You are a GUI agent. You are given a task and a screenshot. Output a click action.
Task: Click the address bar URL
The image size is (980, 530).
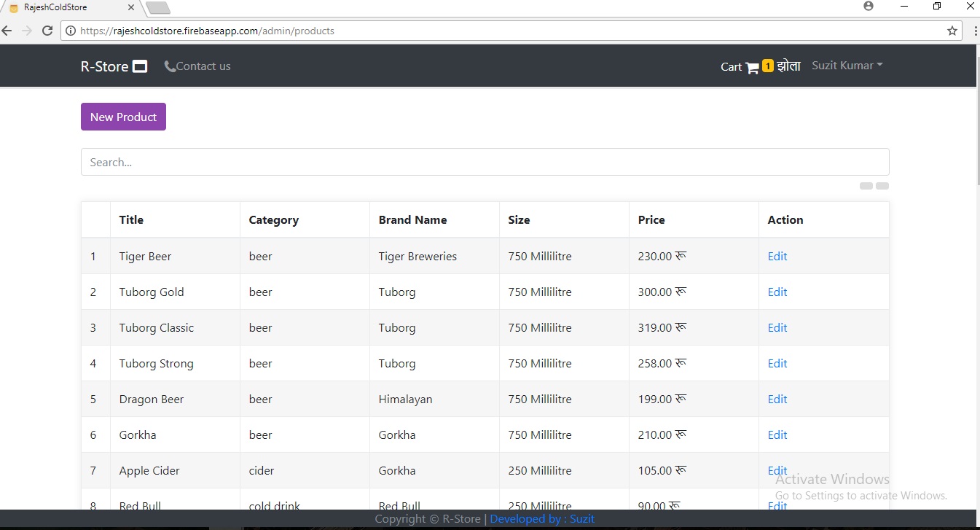(207, 31)
